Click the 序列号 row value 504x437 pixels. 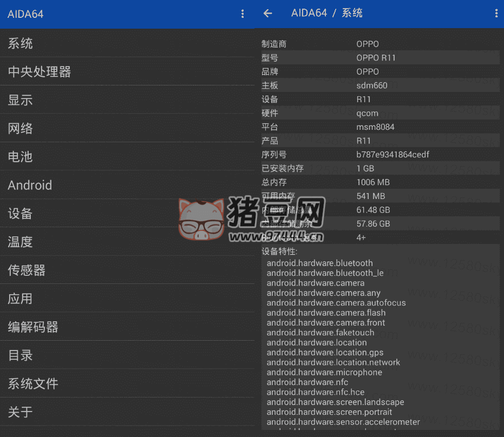pyautogui.click(x=392, y=155)
